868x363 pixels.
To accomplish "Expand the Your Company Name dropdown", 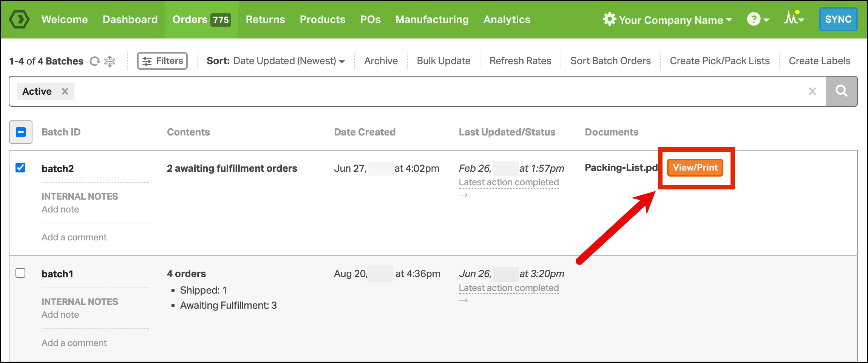I will pos(675,20).
